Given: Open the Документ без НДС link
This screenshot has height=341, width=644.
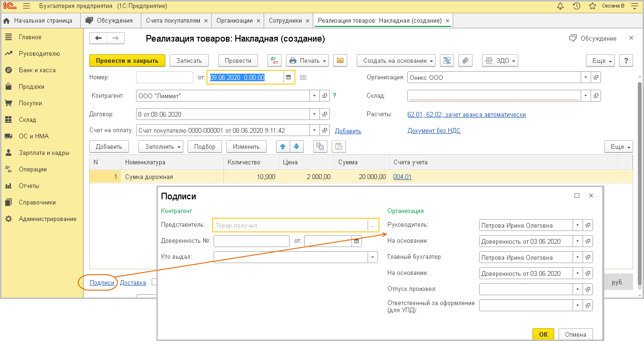Looking at the screenshot, I should 434,131.
